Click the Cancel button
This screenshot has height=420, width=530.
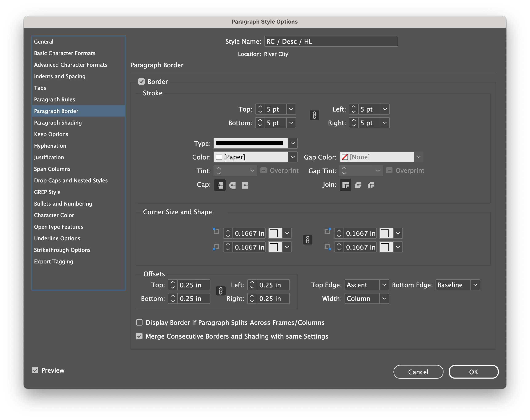pos(418,372)
